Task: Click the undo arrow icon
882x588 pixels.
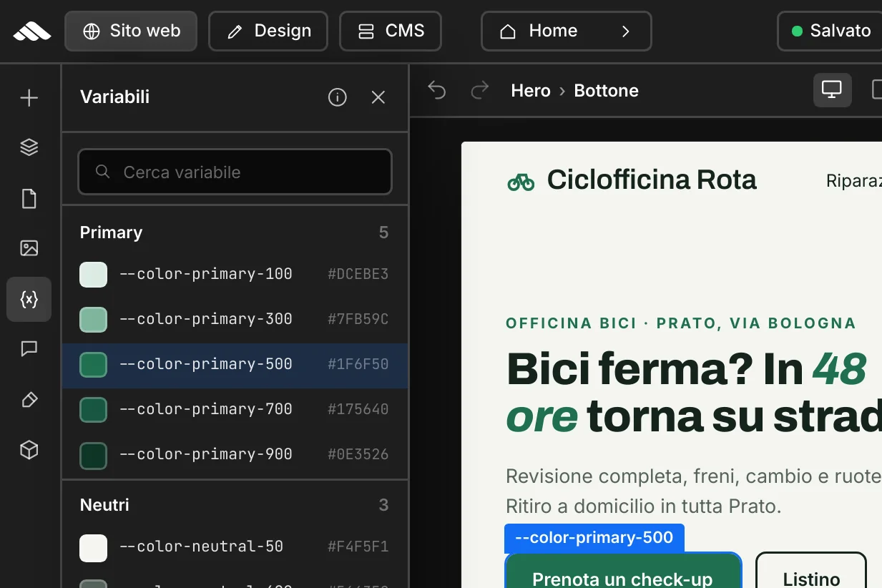Action: click(437, 90)
